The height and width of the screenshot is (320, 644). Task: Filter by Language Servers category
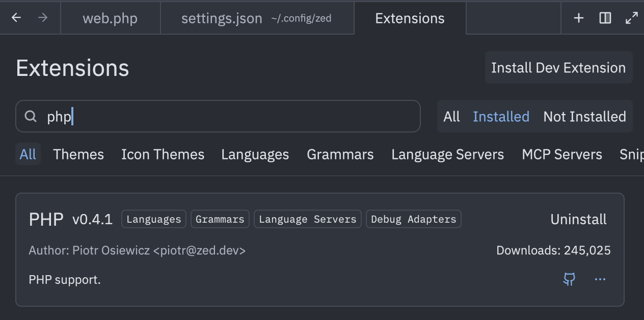447,154
